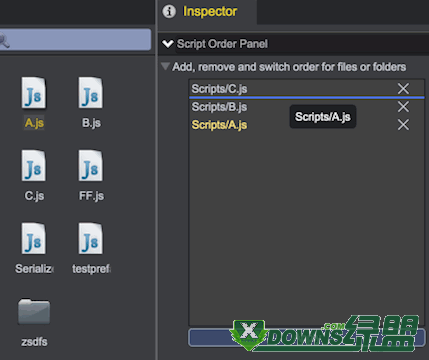This screenshot has width=429, height=360.
Task: Select the Scripts/B.js list entry
Action: pyautogui.click(x=306, y=107)
